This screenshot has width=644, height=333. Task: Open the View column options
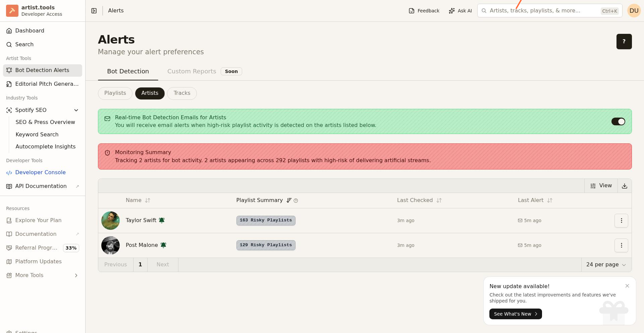pos(601,186)
